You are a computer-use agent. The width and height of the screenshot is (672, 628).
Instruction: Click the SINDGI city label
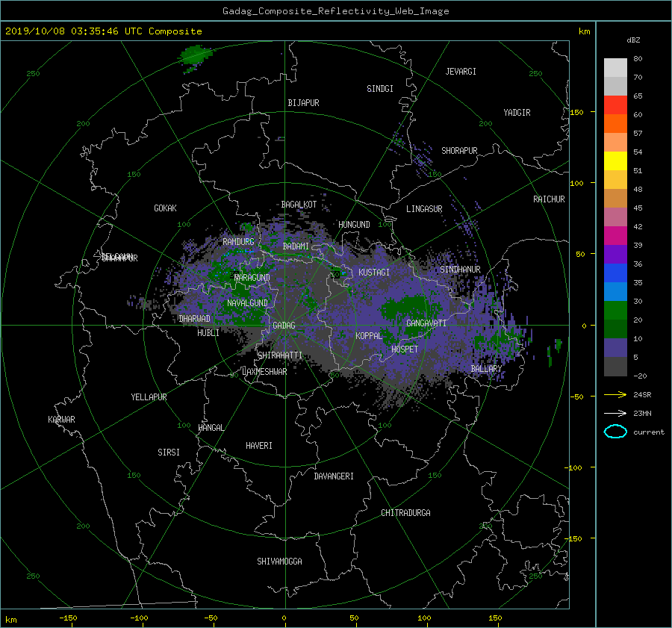(380, 89)
